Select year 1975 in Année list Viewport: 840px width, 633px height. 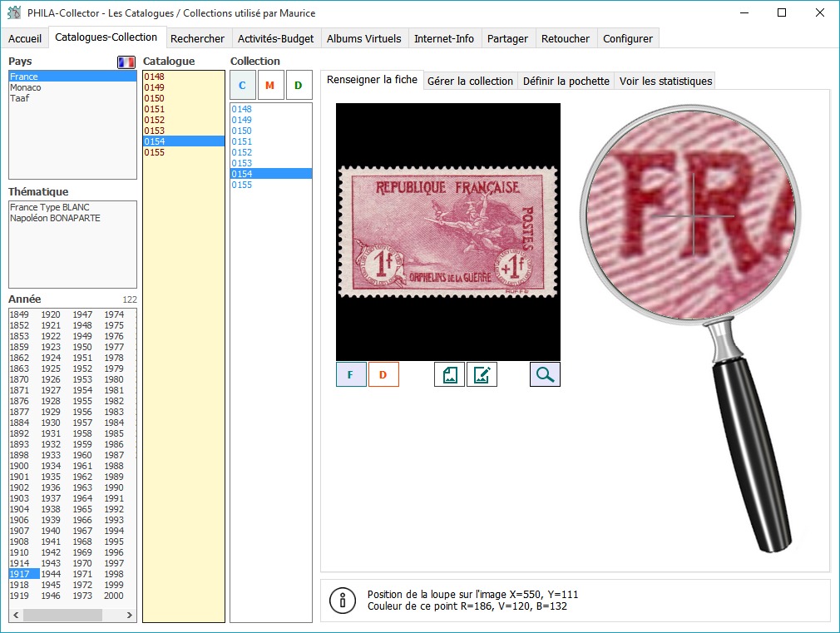pos(114,325)
